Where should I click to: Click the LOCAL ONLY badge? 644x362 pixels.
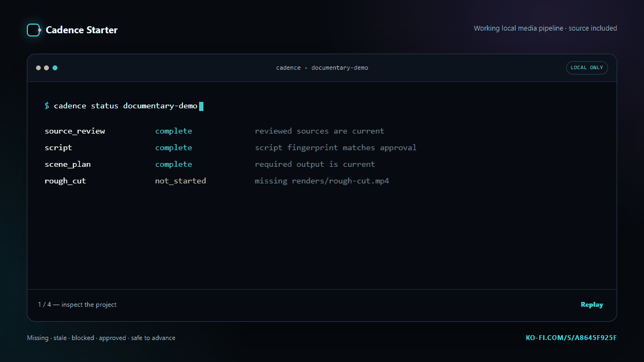(x=587, y=68)
